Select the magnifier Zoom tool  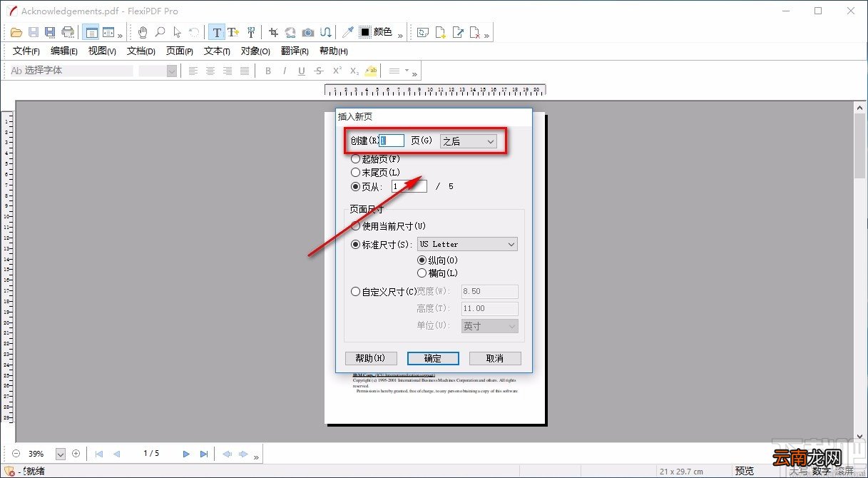tap(160, 32)
